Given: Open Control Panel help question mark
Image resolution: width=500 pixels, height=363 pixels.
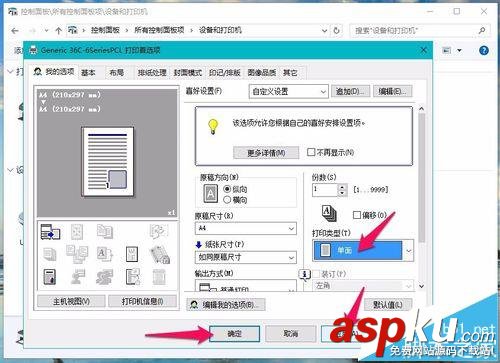Looking at the screenshot, I should click(x=484, y=51).
